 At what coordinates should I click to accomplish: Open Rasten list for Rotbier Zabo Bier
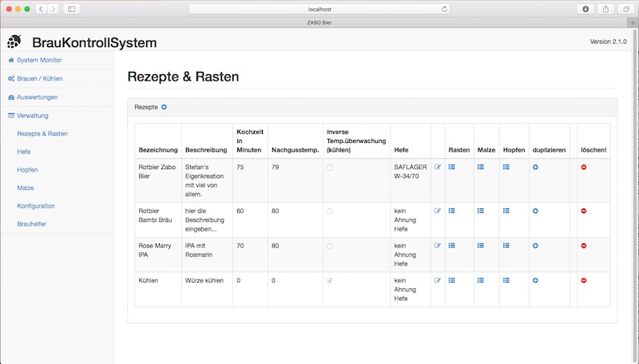click(x=451, y=167)
